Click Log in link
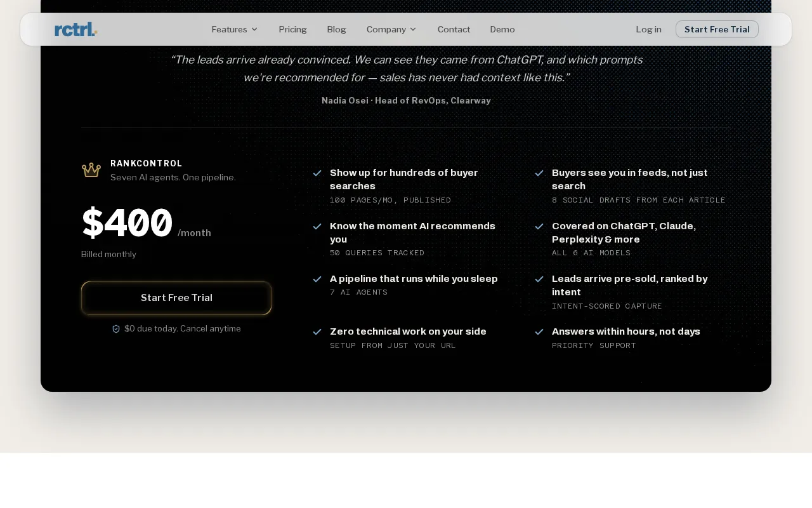Screen dimensions: 812x508 point(648,29)
